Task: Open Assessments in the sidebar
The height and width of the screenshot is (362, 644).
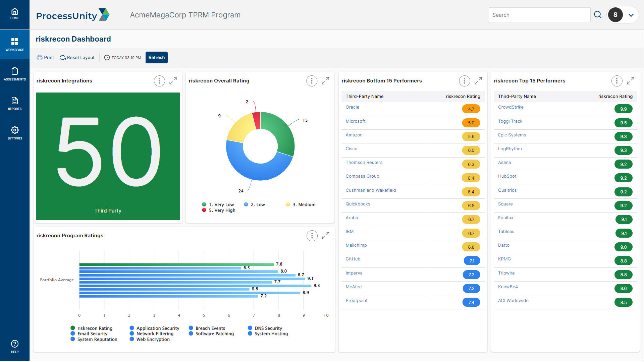Action: pyautogui.click(x=15, y=74)
